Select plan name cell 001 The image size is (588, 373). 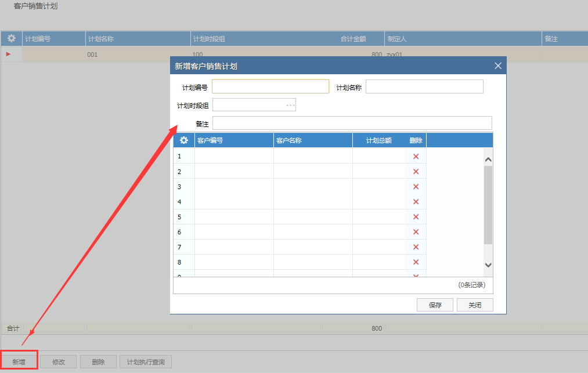(x=138, y=55)
